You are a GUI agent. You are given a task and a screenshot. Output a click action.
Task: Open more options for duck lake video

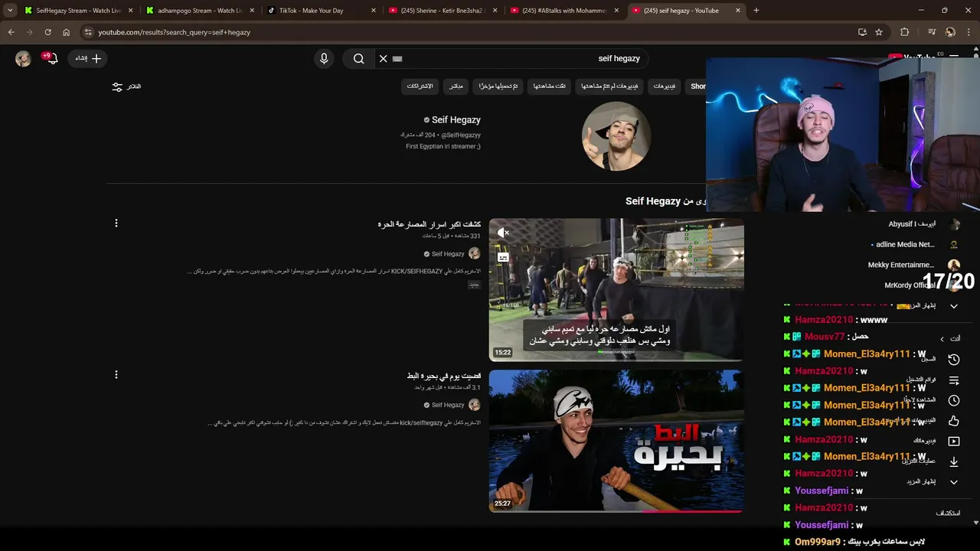116,375
